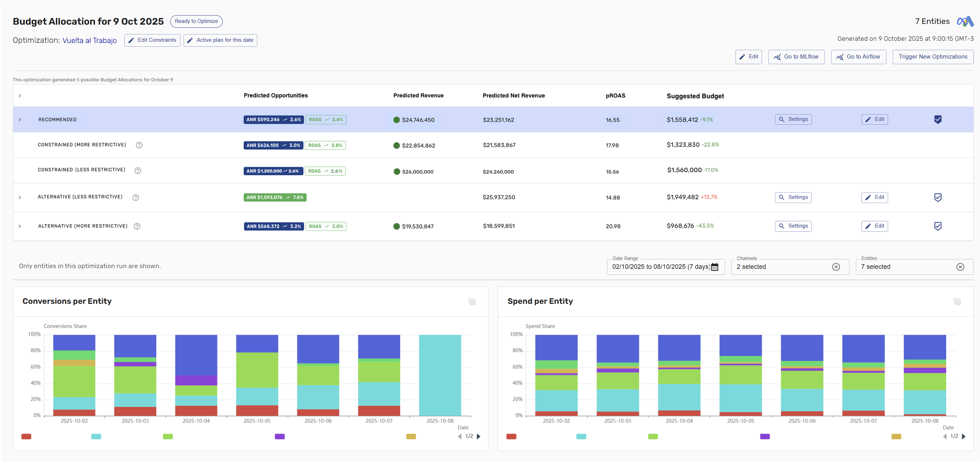Image resolution: width=980 pixels, height=472 pixels.
Task: Click help icon beside Constrained (More Restrictive)
Action: click(139, 145)
